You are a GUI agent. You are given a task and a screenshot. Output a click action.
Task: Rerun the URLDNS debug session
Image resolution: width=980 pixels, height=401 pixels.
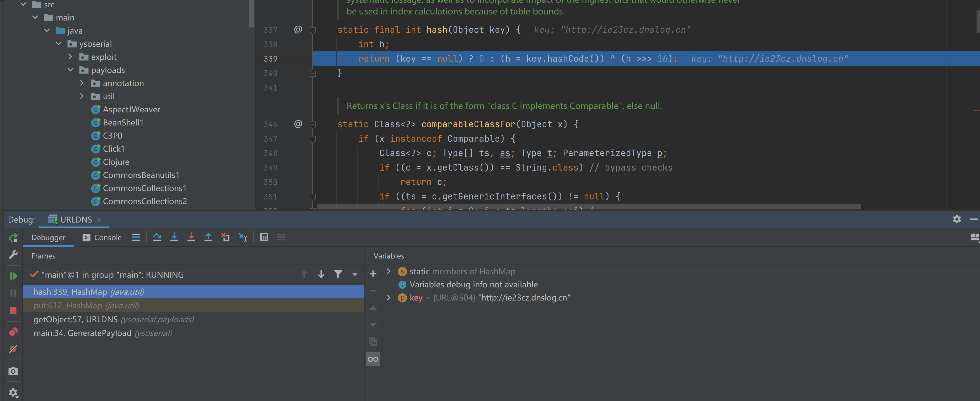coord(13,238)
